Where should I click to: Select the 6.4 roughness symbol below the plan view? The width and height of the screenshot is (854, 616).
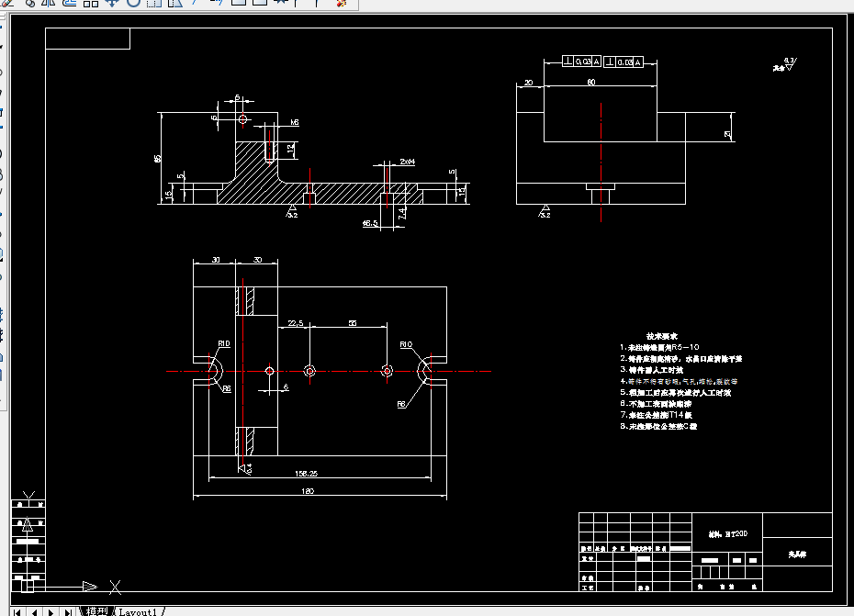tap(244, 468)
